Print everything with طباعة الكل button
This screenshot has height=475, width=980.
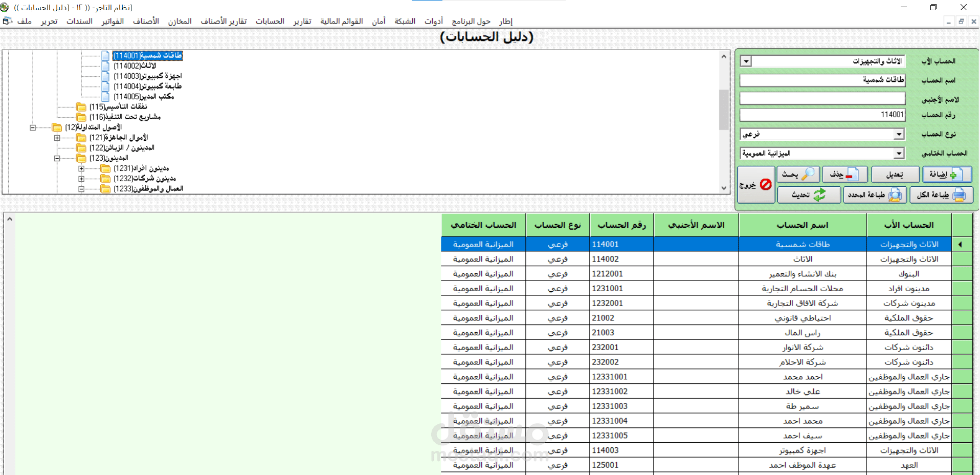point(941,195)
